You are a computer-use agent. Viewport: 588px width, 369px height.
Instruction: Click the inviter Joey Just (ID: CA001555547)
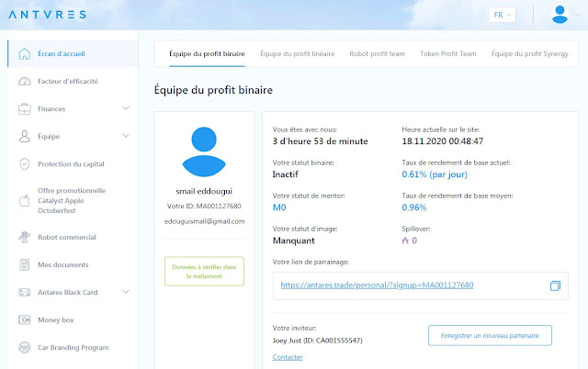tap(318, 341)
